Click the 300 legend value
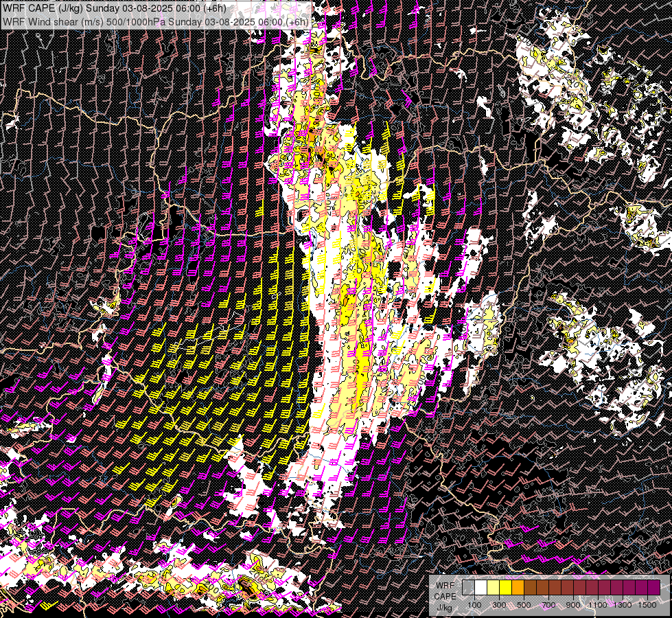Image resolution: width=672 pixels, height=618 pixels. pos(499,605)
